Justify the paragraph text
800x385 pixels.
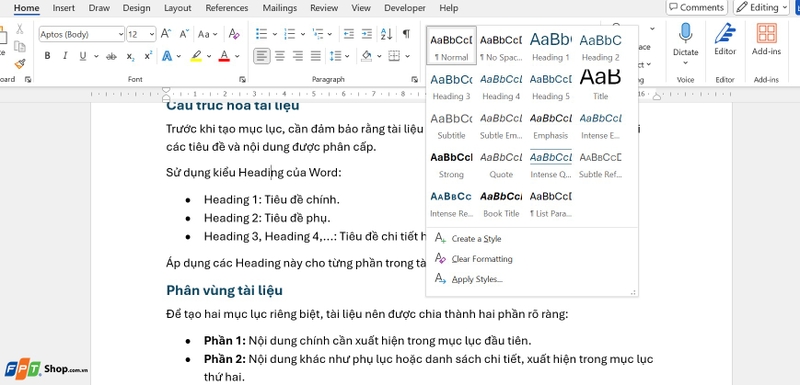[316, 56]
